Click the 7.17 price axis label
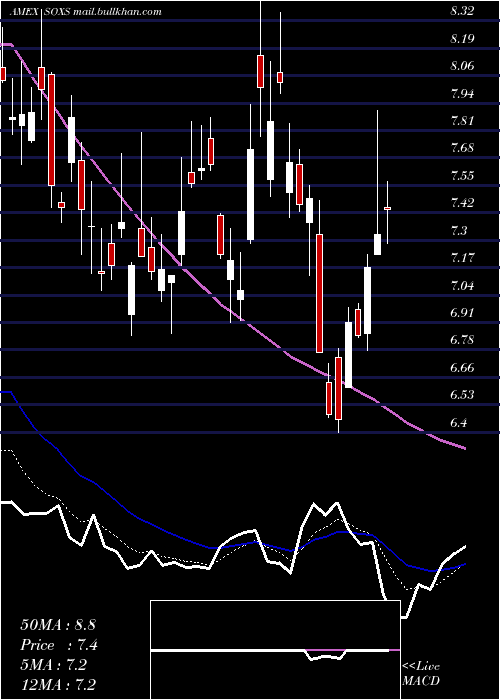The image size is (500, 700). click(x=462, y=258)
